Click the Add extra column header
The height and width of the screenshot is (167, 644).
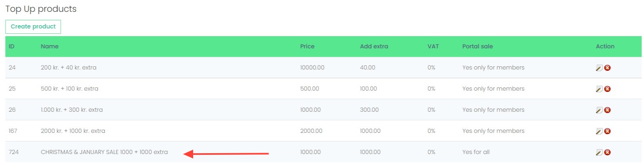click(x=374, y=46)
